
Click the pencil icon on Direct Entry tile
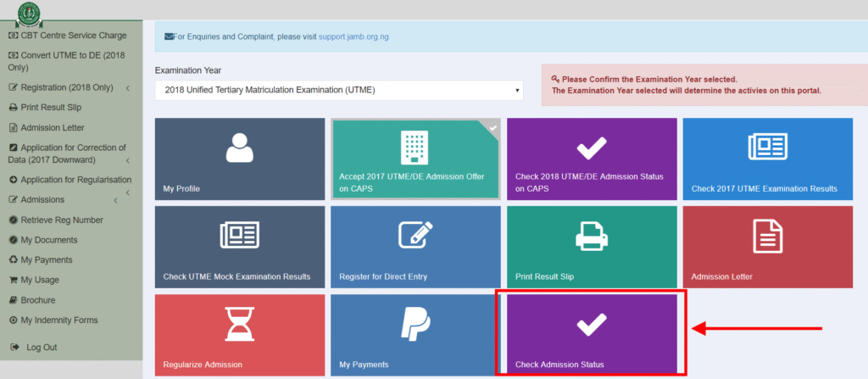coord(415,236)
